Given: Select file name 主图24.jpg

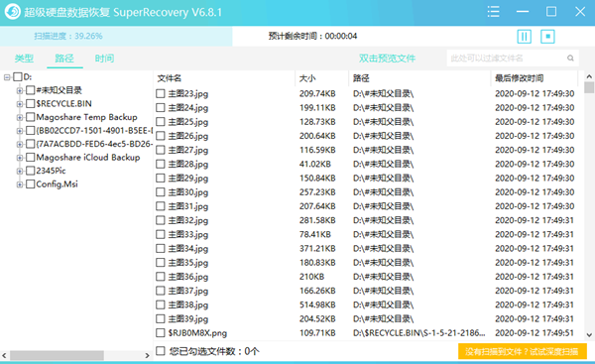Looking at the screenshot, I should click(188, 108).
